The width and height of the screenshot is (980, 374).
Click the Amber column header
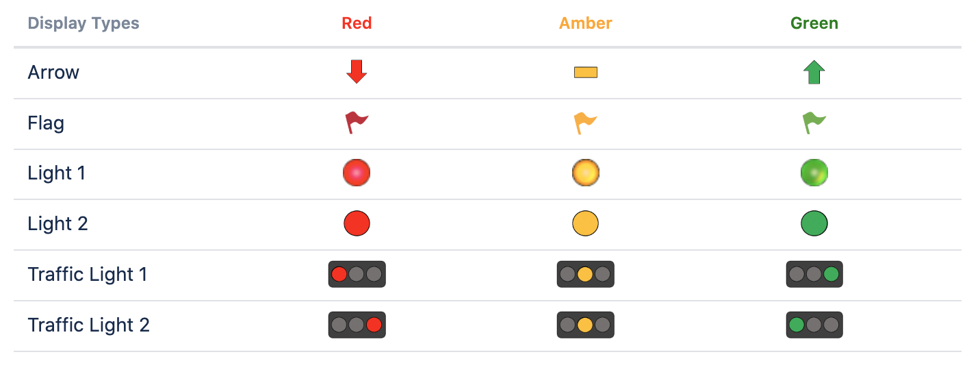click(x=585, y=23)
